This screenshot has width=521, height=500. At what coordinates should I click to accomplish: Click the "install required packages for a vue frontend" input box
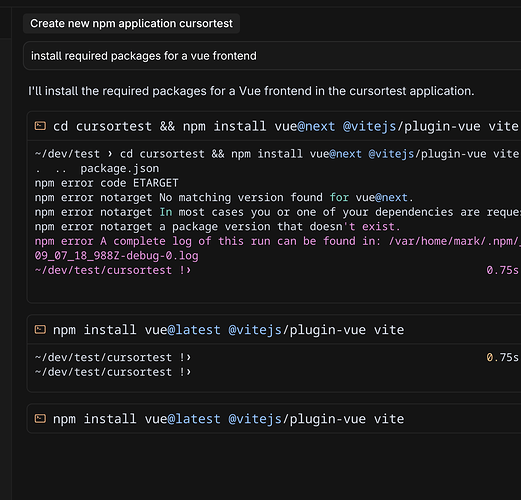pos(272,56)
